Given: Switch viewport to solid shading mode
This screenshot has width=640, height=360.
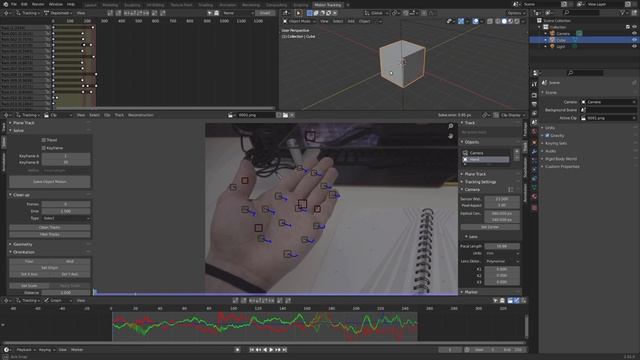Looking at the screenshot, I should (x=504, y=21).
